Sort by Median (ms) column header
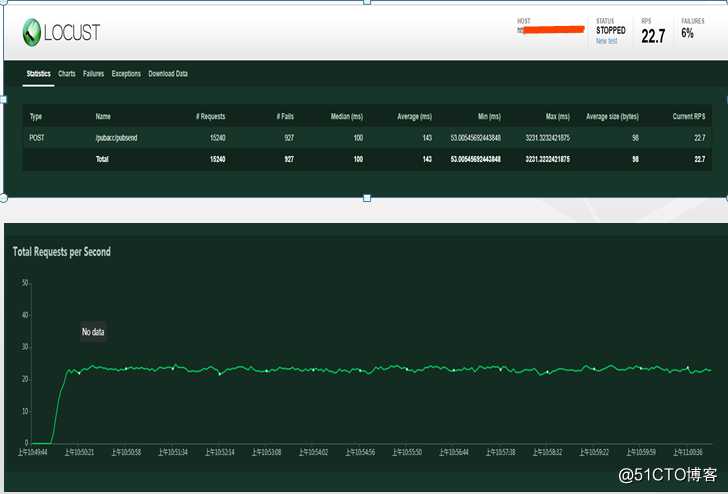The image size is (728, 494). (x=346, y=116)
